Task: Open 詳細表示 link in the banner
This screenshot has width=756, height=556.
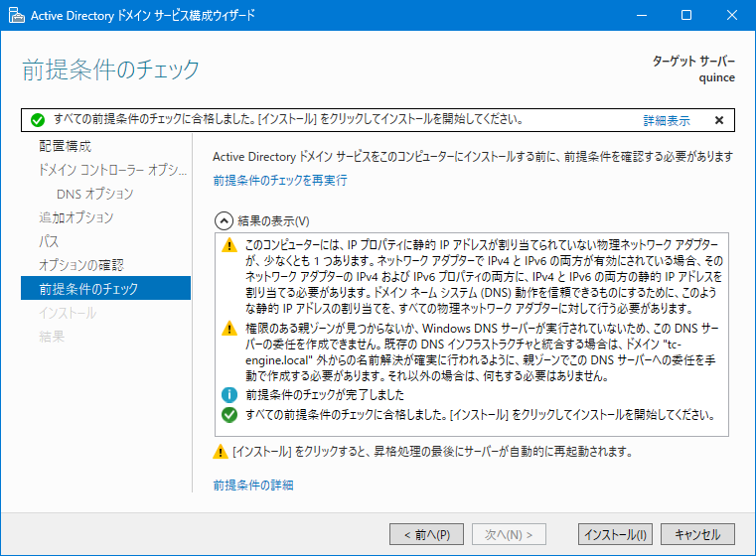Action: pyautogui.click(x=667, y=120)
